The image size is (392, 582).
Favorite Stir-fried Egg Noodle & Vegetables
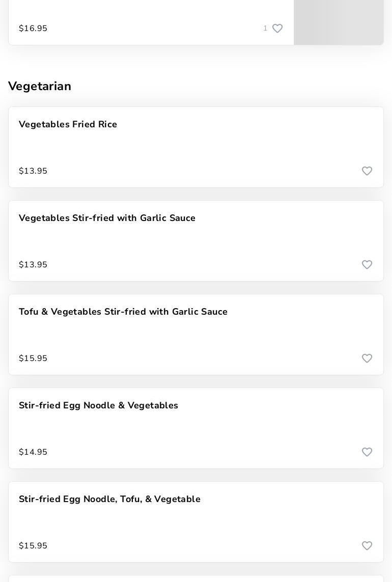coord(367,452)
